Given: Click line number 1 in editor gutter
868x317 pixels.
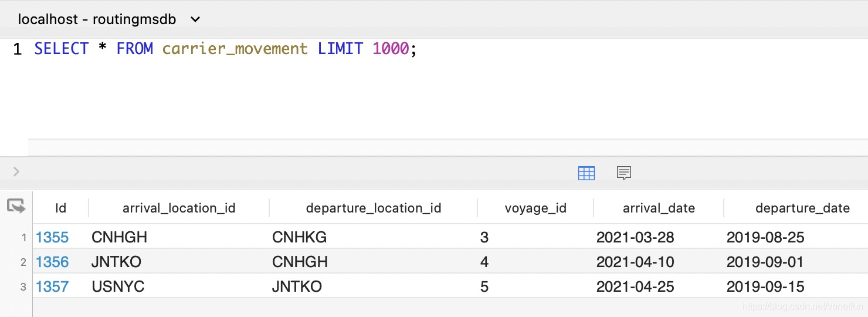Looking at the screenshot, I should coord(17,49).
